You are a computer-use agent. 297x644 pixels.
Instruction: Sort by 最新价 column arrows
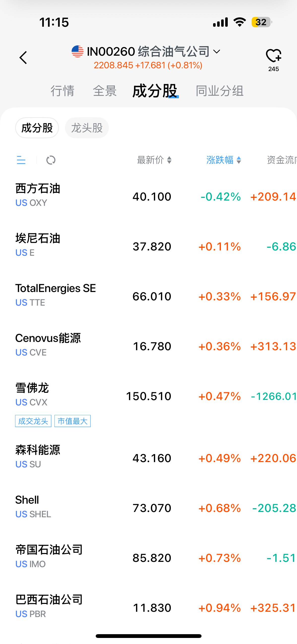point(169,160)
